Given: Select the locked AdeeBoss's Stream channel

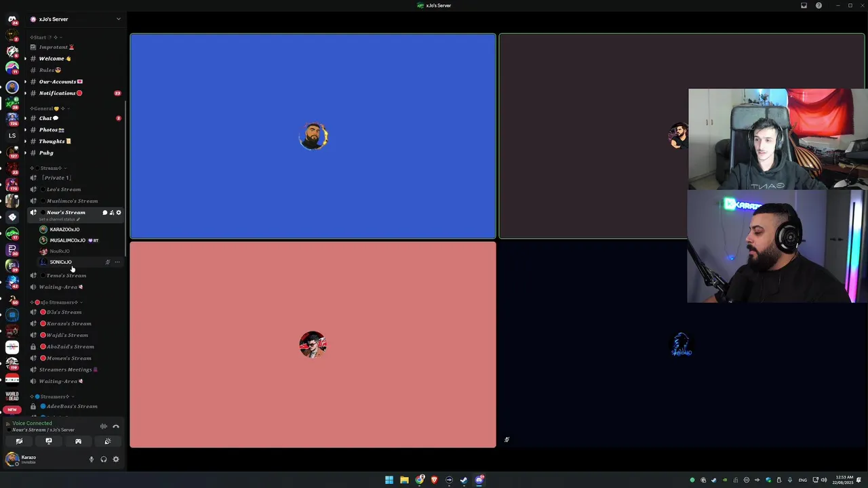Looking at the screenshot, I should [75, 407].
